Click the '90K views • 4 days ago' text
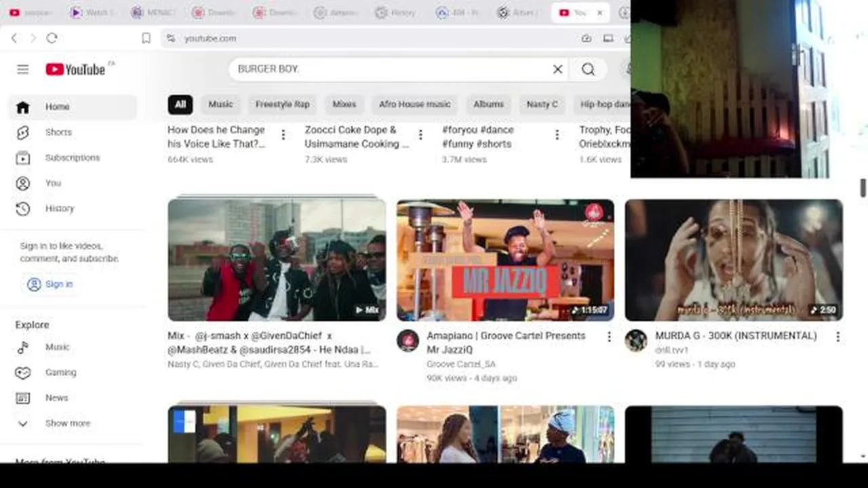Image resolution: width=868 pixels, height=488 pixels. point(472,378)
